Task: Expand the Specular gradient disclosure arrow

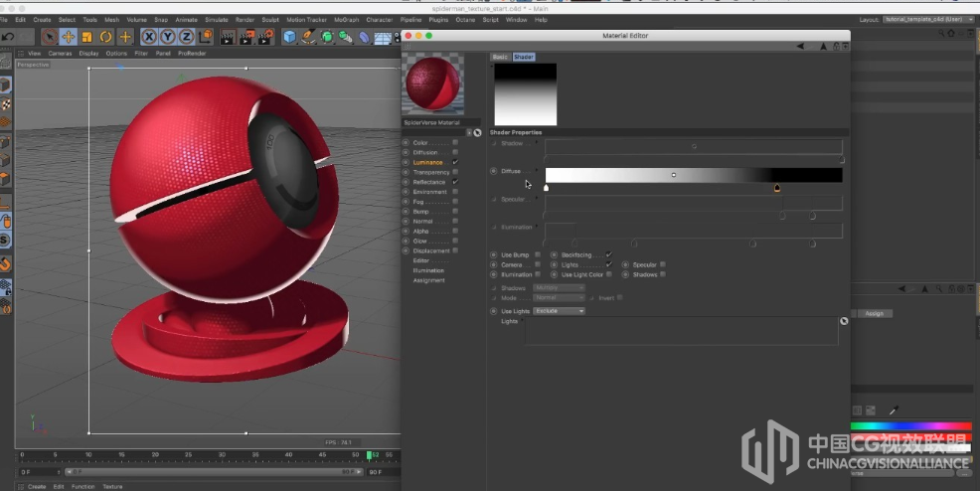Action: [x=537, y=198]
